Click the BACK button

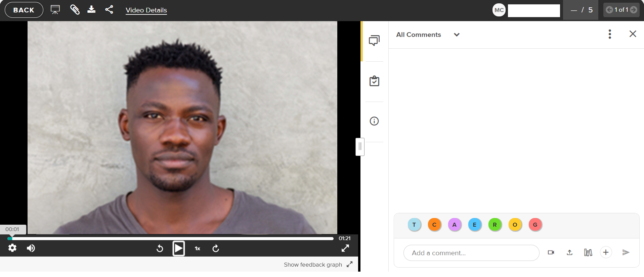[x=24, y=10]
